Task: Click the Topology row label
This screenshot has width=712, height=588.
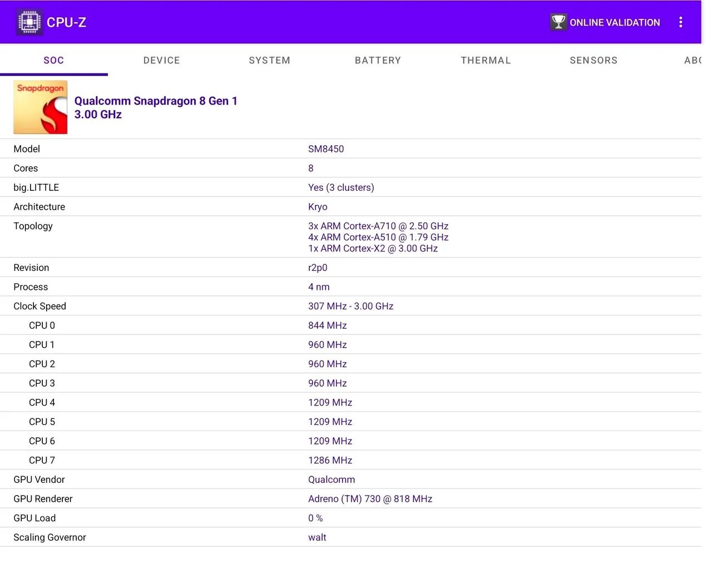Action: coord(33,226)
